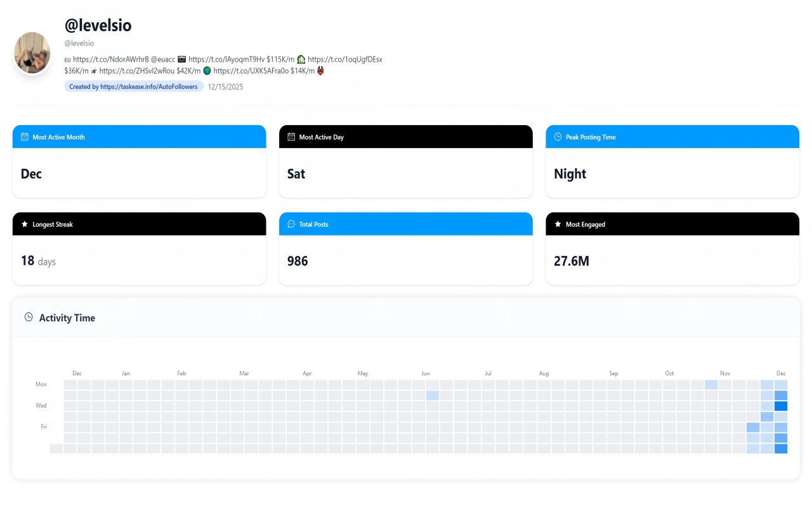Click the May month label on the heatmap
812x508 pixels.
363,373
